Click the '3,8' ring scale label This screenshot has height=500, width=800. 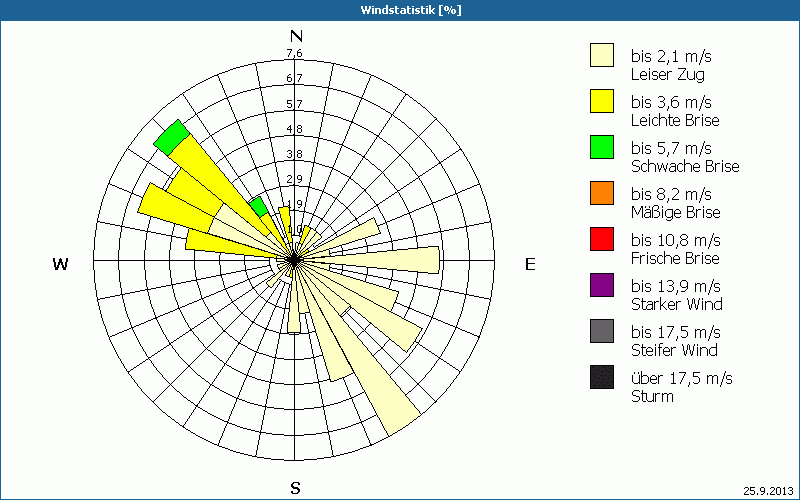294,154
